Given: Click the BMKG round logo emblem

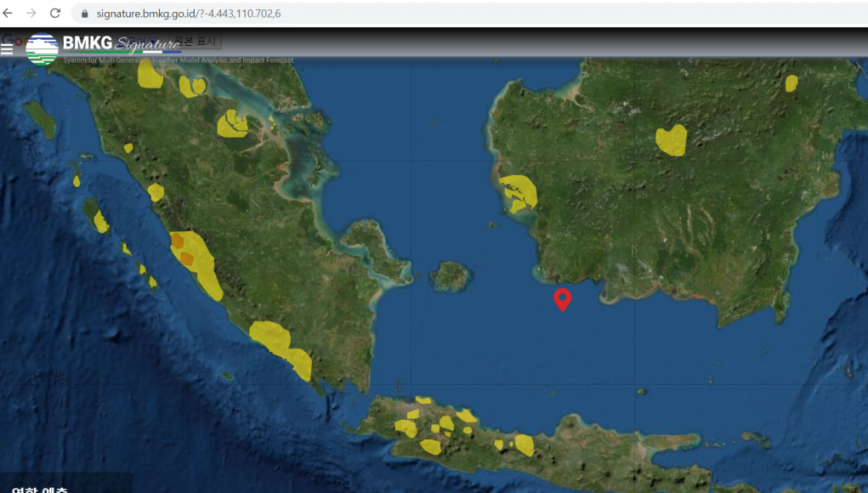Looking at the screenshot, I should pyautogui.click(x=43, y=49).
